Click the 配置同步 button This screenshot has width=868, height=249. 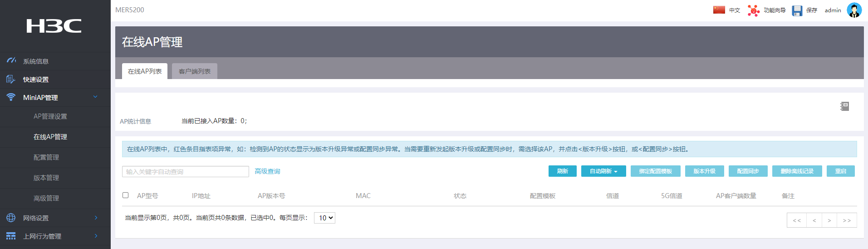click(748, 171)
